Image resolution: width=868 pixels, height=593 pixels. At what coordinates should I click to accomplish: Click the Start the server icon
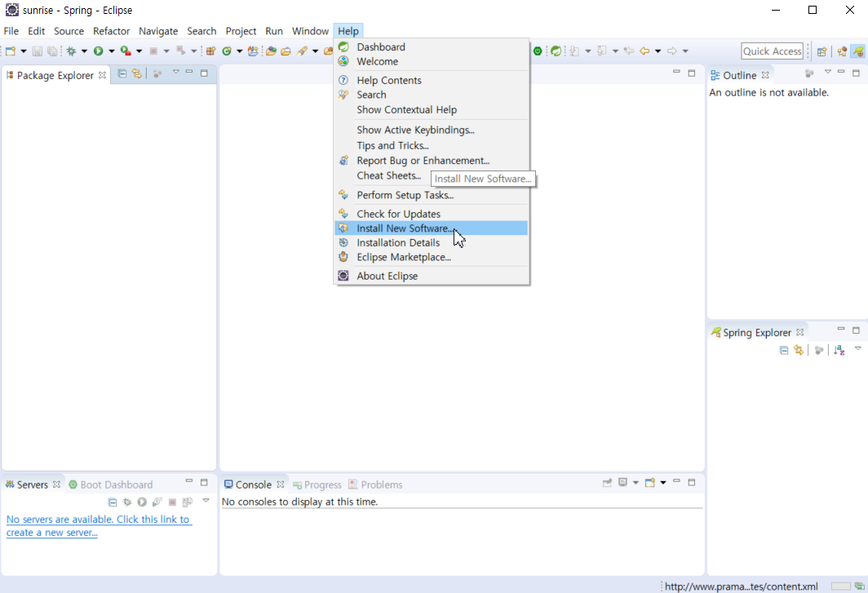(x=142, y=502)
